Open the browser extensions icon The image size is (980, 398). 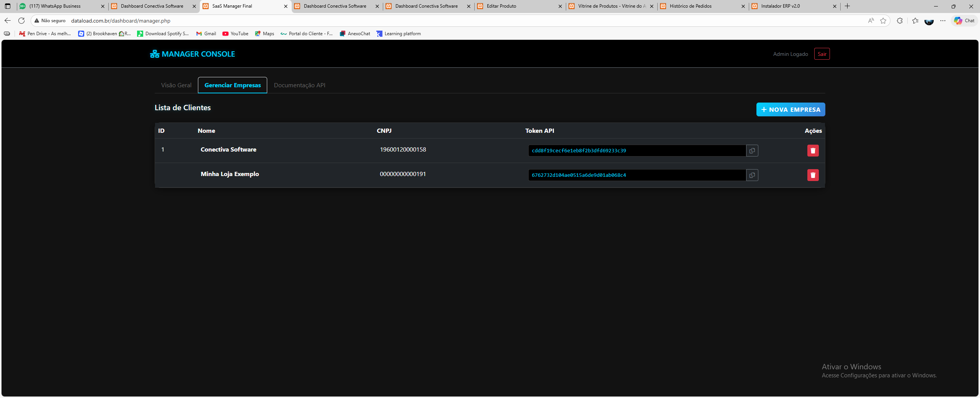tap(900, 21)
